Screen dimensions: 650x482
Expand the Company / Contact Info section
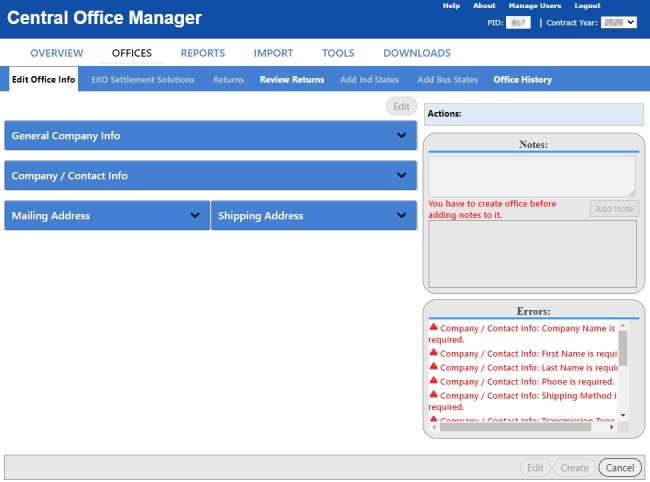click(x=401, y=176)
